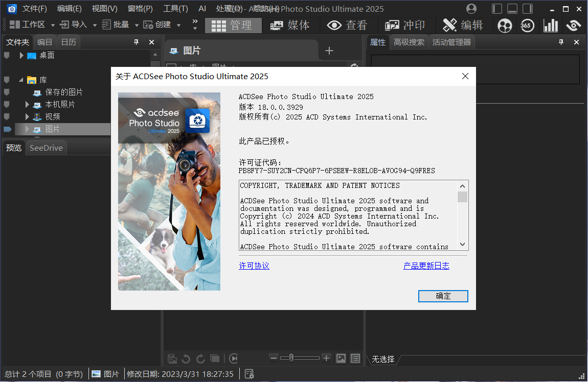Click the user account icon
The height and width of the screenshot is (382, 588).
[x=471, y=9]
